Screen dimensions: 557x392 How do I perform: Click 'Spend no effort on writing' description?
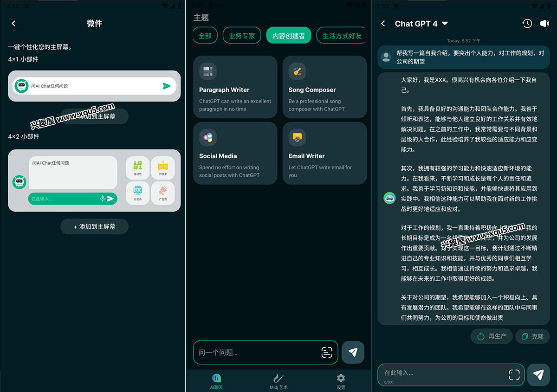[x=229, y=171]
